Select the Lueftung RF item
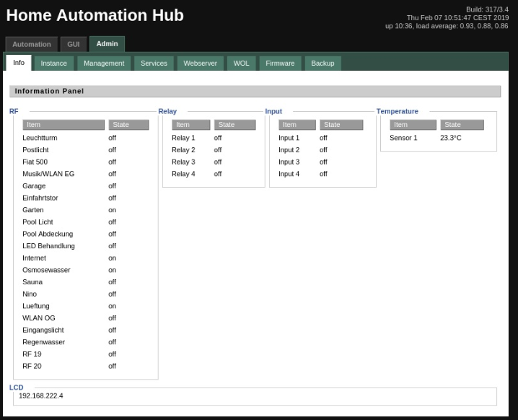The height and width of the screenshot is (420, 518). [35, 306]
